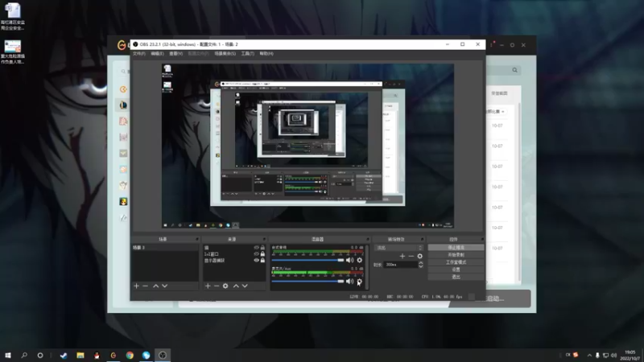Move selected source down with arrow
This screenshot has width=644, height=362.
tap(245, 286)
